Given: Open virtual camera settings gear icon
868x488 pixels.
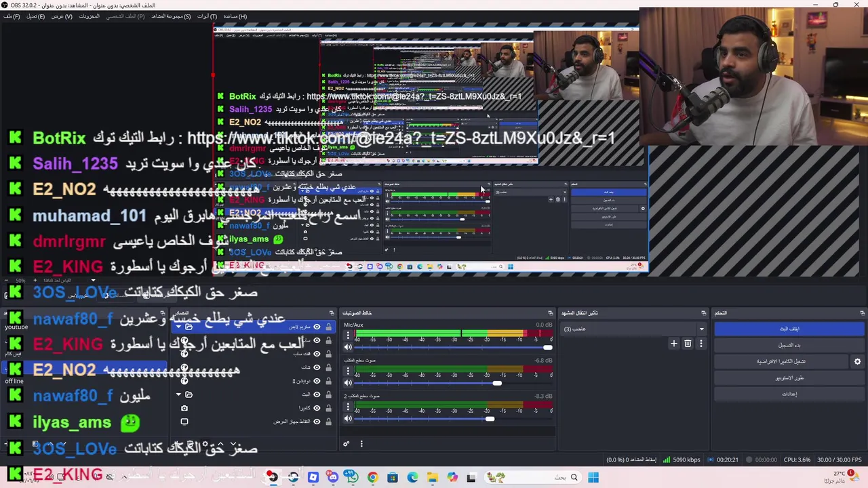Looking at the screenshot, I should pos(857,361).
